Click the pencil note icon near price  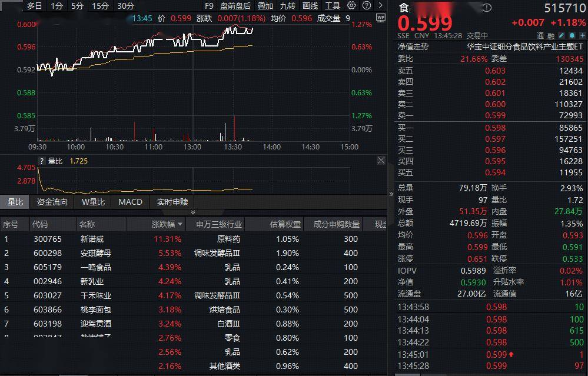[562, 36]
